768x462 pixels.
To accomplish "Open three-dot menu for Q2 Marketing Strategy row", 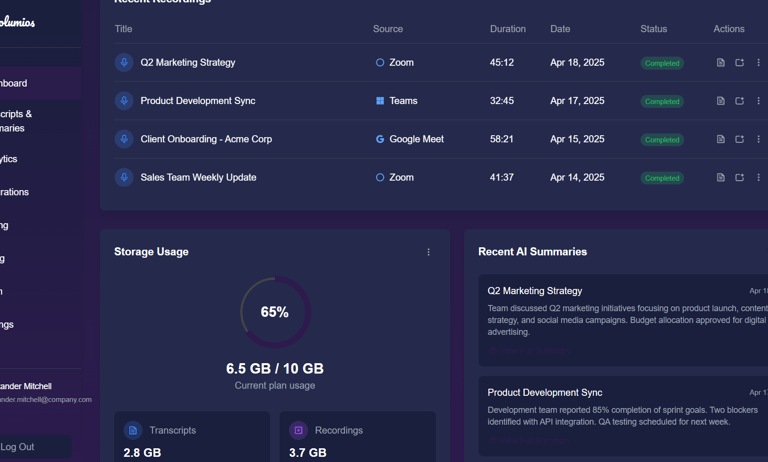I will pos(758,63).
